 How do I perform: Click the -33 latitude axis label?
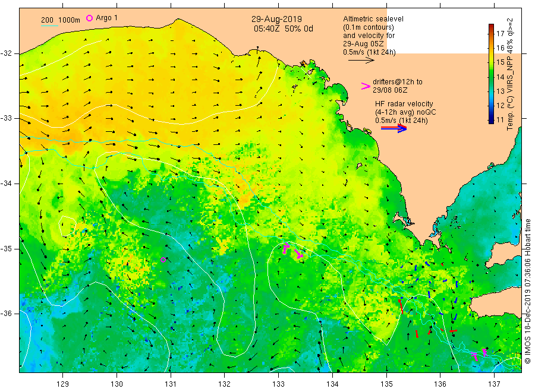(x=6, y=118)
